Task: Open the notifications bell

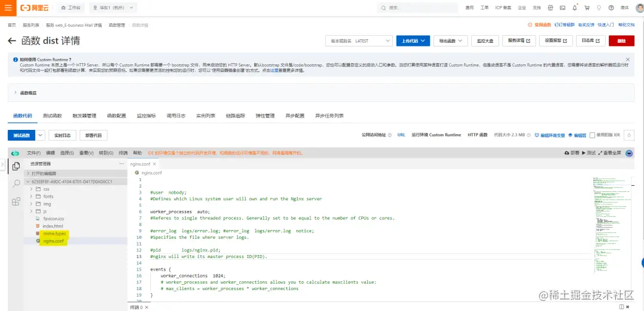Action: click(x=575, y=8)
